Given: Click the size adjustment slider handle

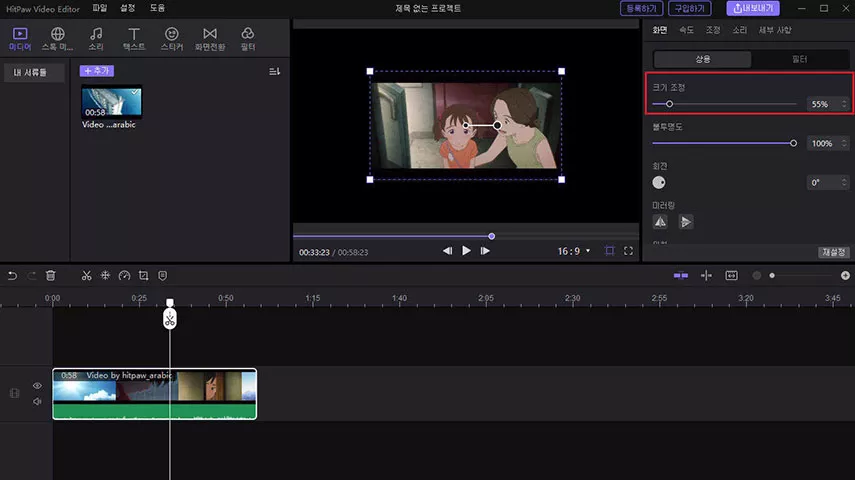Looking at the screenshot, I should pos(669,104).
